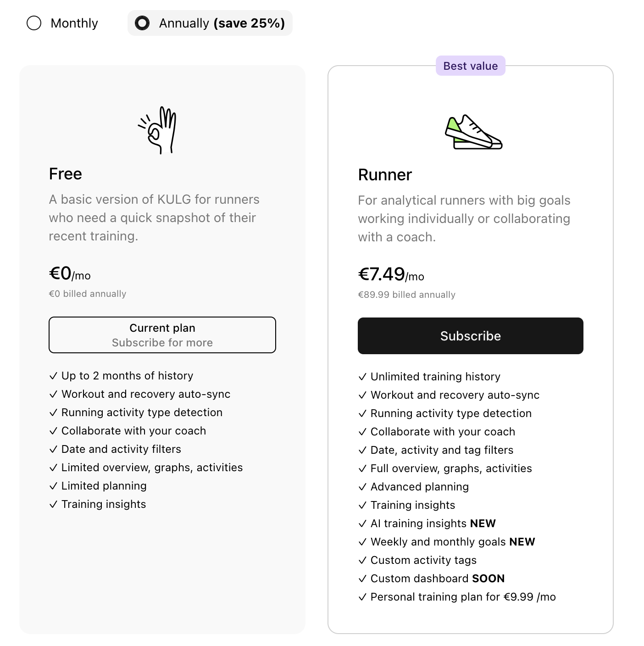Click checkmark beside Unlimited training history
The width and height of the screenshot is (644, 646).
[x=362, y=377]
